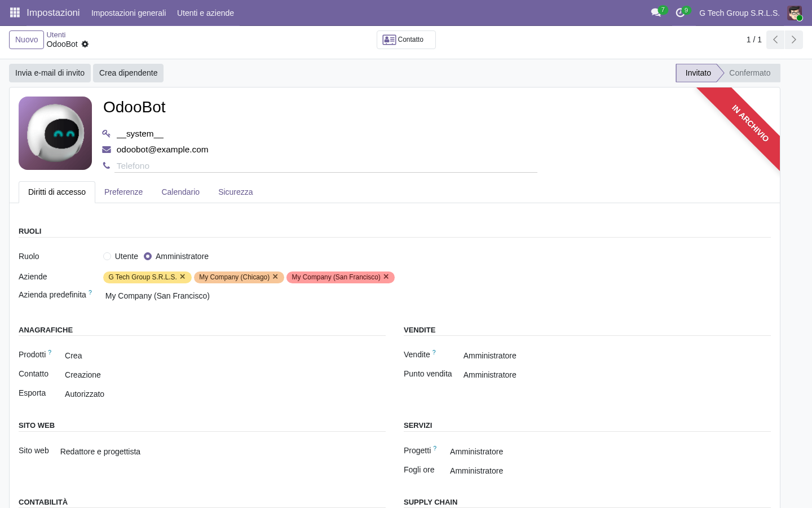Click the __system__ login field

(326, 134)
